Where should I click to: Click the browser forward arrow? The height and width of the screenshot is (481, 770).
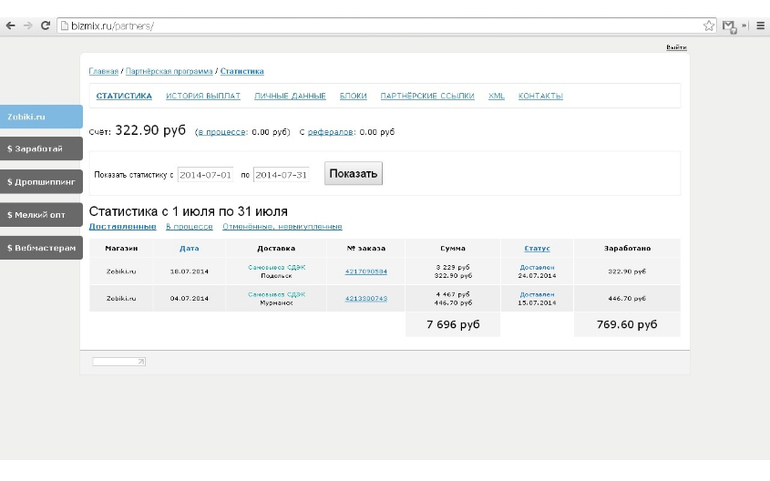pos(27,25)
